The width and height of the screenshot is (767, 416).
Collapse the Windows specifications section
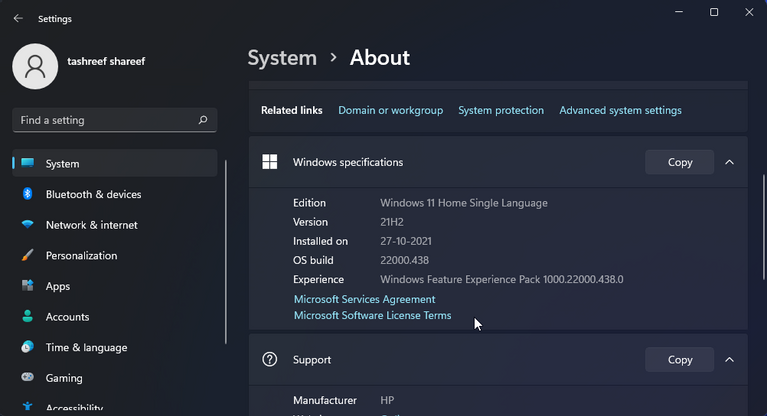point(729,162)
